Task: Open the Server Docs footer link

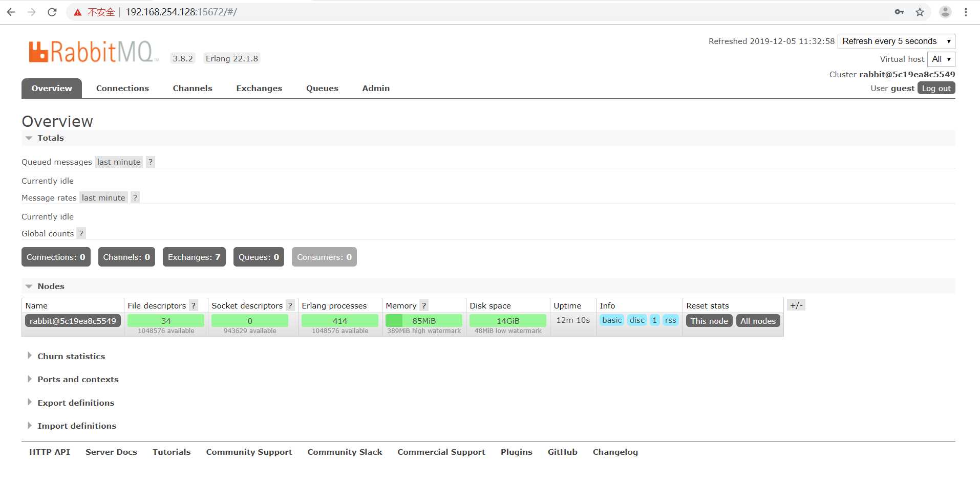Action: [111, 452]
